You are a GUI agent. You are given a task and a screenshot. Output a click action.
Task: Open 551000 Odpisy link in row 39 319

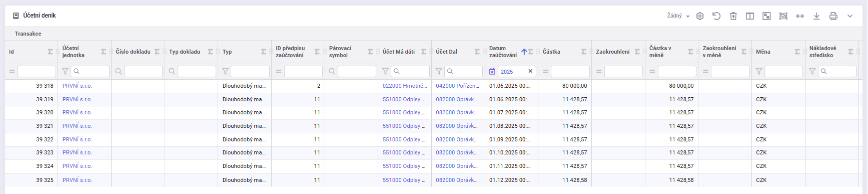(404, 99)
